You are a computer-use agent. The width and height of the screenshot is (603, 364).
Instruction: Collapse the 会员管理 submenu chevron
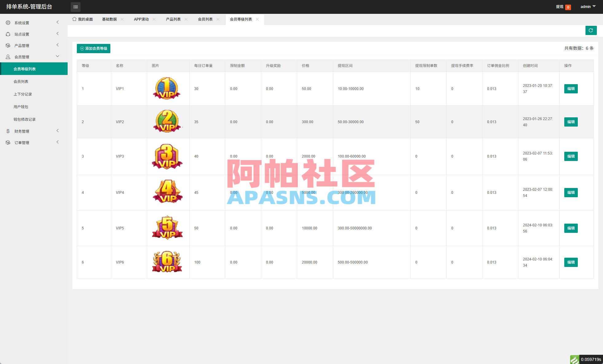click(x=57, y=56)
